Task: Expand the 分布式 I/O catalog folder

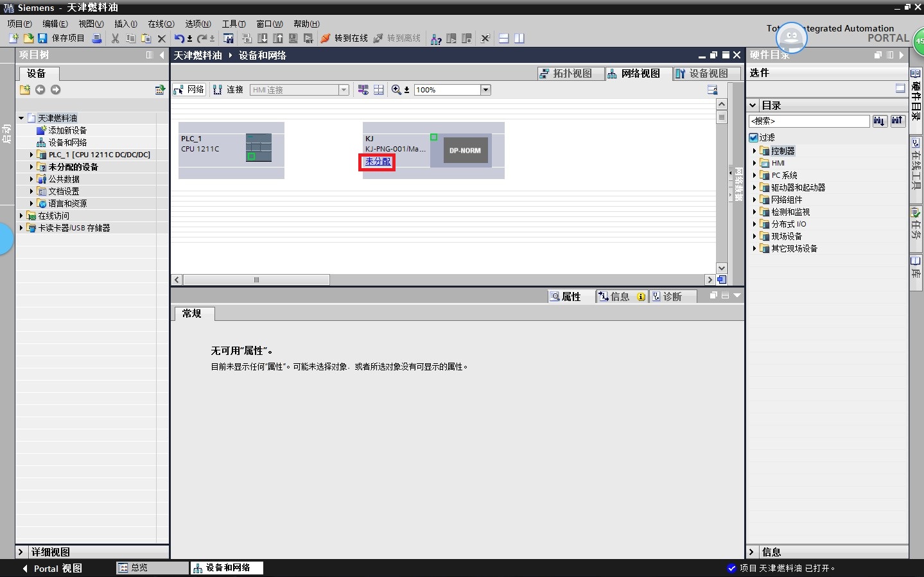Action: [754, 224]
